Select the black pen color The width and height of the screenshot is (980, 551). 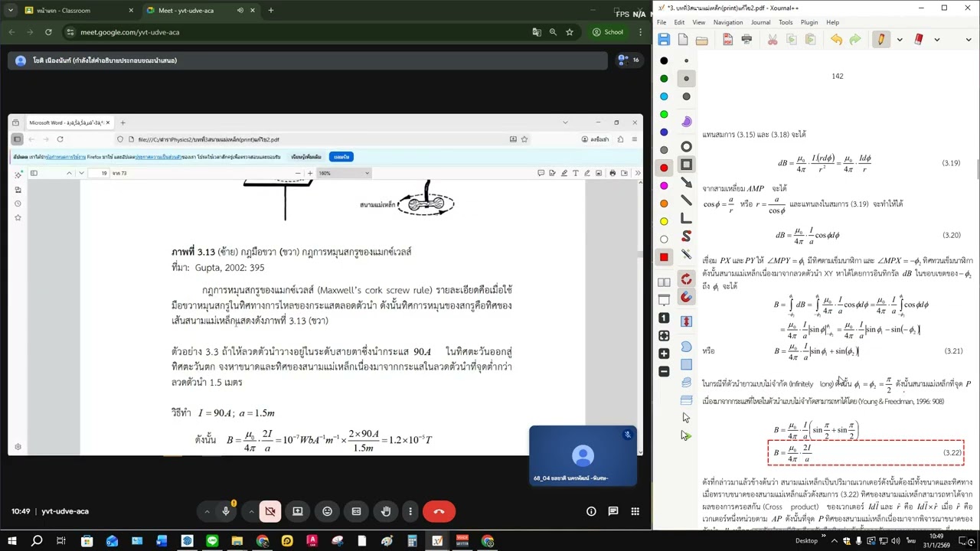[664, 60]
